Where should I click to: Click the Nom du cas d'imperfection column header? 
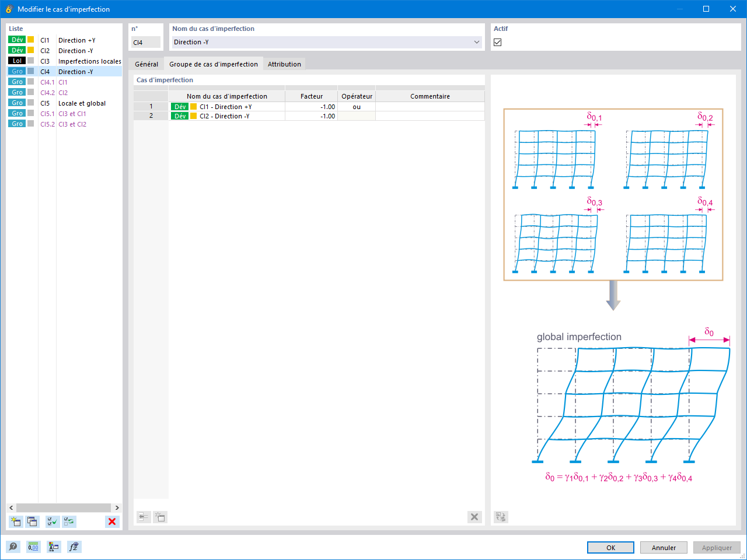tap(226, 96)
